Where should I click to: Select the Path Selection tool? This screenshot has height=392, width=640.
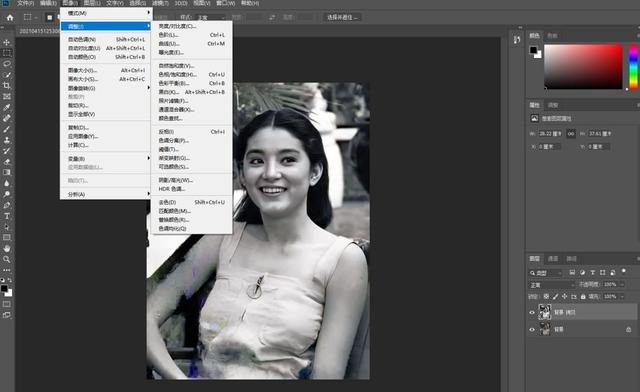pyautogui.click(x=7, y=227)
